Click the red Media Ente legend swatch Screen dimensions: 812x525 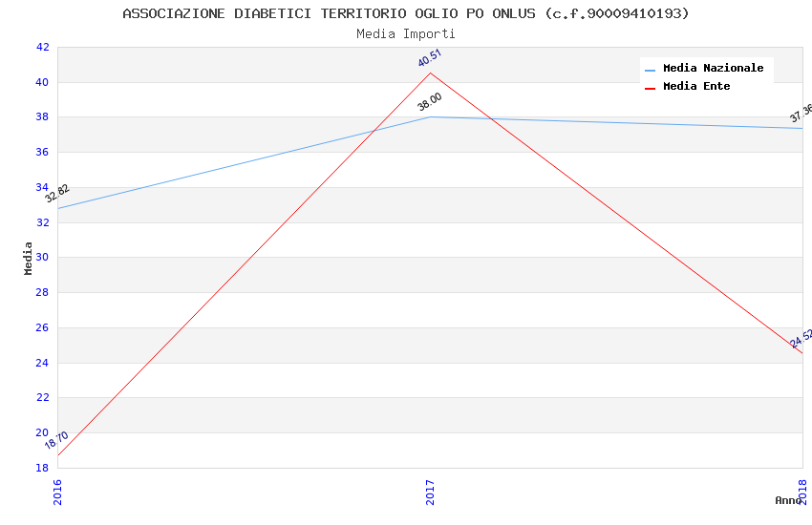pyautogui.click(x=650, y=89)
